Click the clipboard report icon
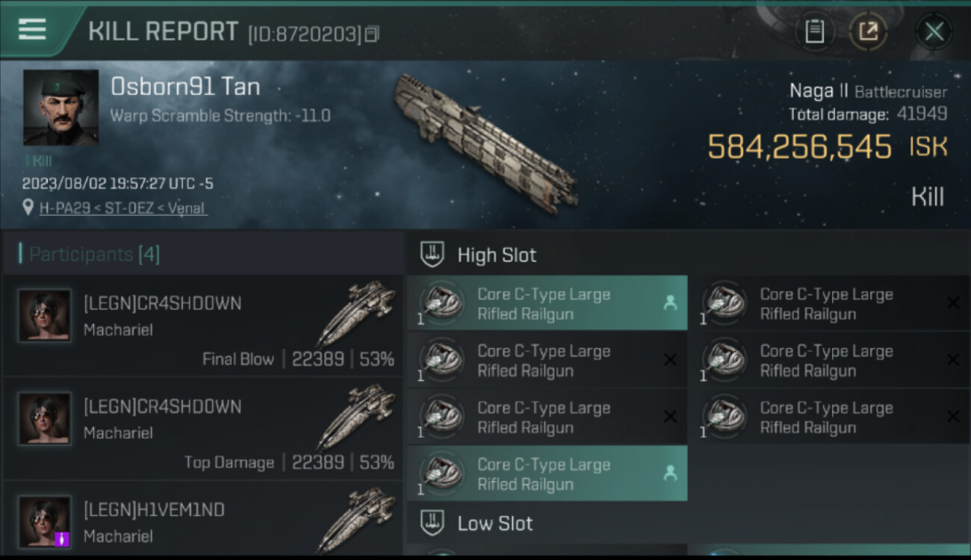This screenshot has height=560, width=971. (814, 31)
